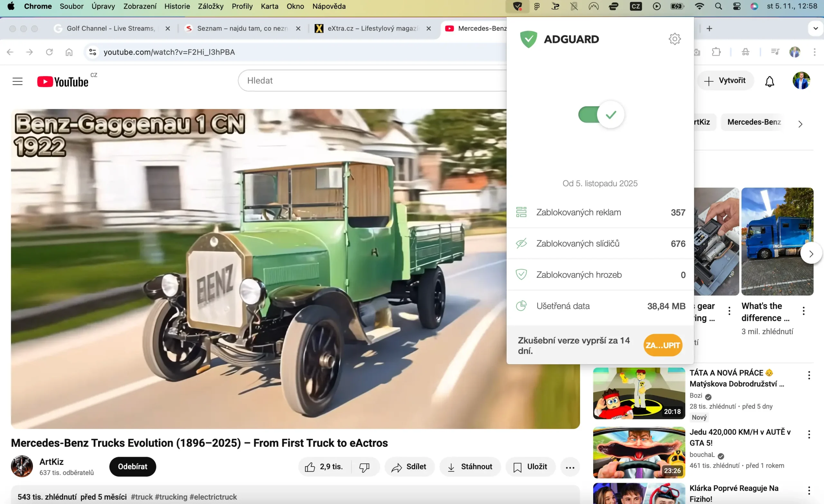This screenshot has width=824, height=504.
Task: Like the video with the thumbs-up icon
Action: point(310,467)
